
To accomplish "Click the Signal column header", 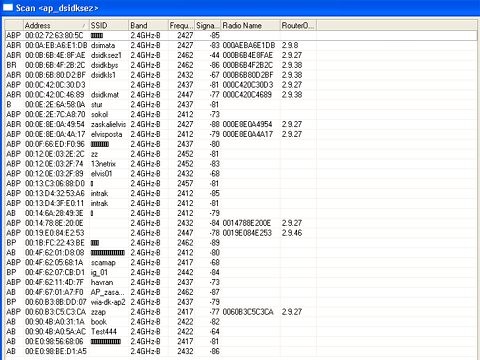I will 208,25.
